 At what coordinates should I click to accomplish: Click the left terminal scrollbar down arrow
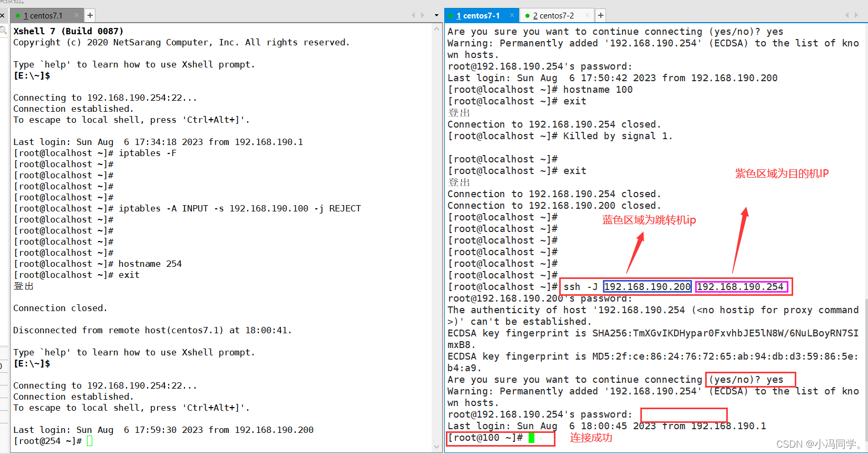pos(436,447)
